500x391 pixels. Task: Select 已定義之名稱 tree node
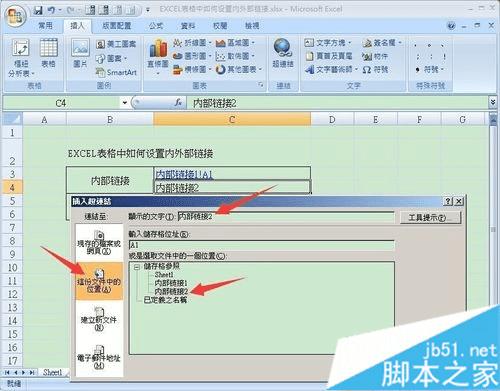pyautogui.click(x=165, y=300)
